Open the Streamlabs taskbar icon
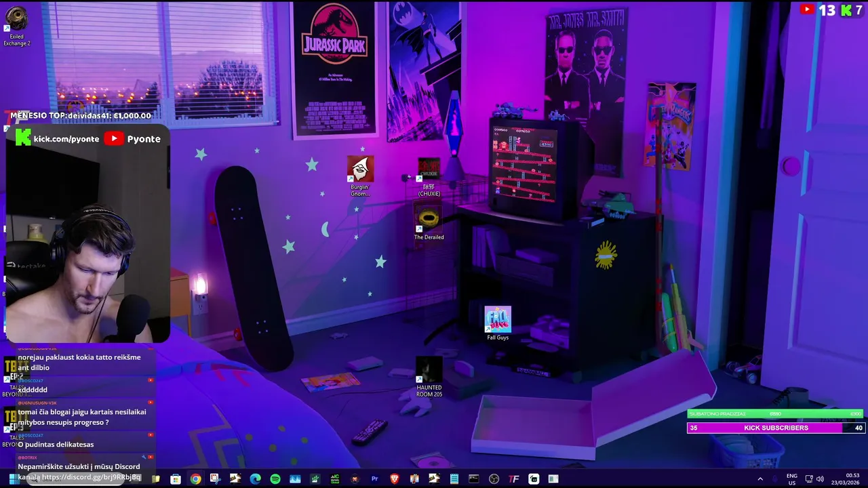The height and width of the screenshot is (488, 868). tap(534, 479)
